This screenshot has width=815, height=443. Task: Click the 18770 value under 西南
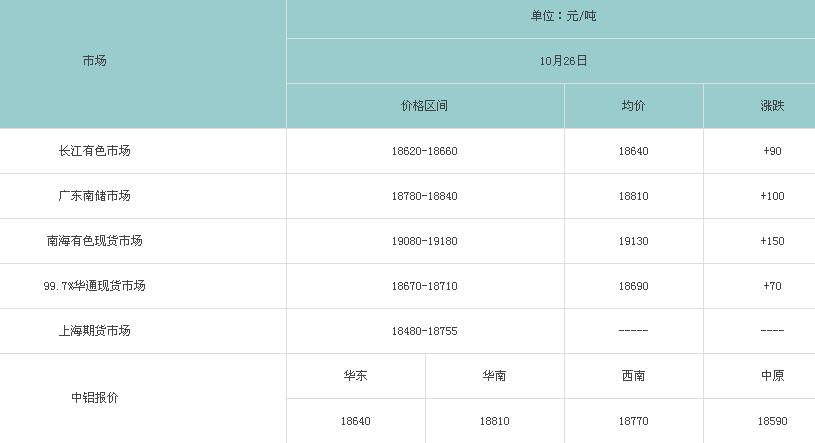click(x=633, y=422)
